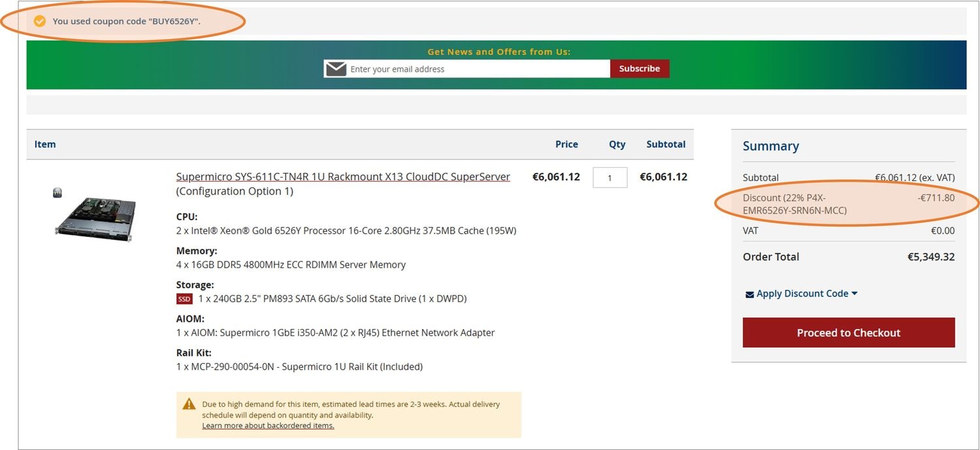
Task: Click the "VAT" label in Summary
Action: [x=750, y=231]
